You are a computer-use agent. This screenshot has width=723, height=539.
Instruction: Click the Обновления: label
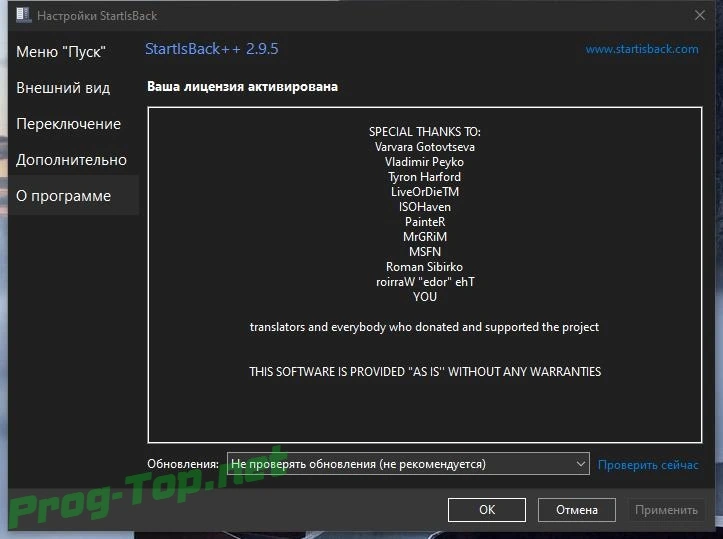coord(183,464)
